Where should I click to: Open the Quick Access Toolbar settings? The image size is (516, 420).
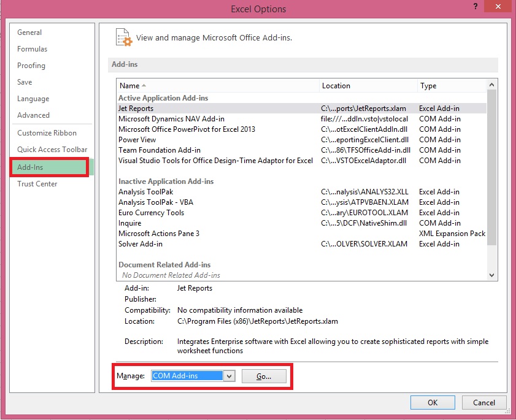point(53,149)
